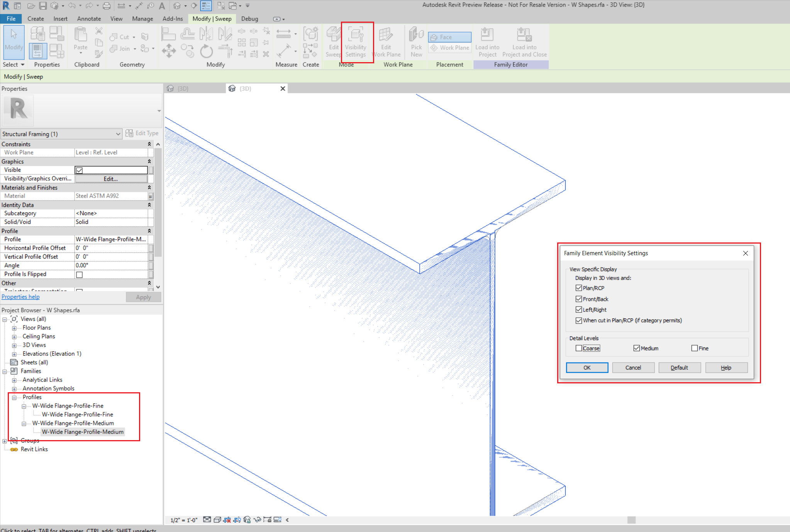This screenshot has height=532, width=790.
Task: Click the Offset tool in Modify panel
Action: [187, 34]
